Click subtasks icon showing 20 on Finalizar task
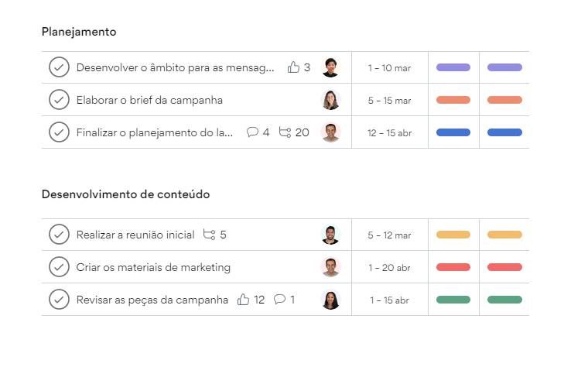This screenshot has width=588, height=367. click(x=285, y=132)
